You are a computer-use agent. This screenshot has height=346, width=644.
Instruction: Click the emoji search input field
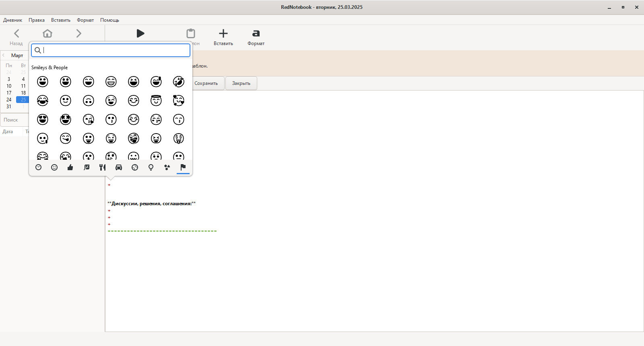point(115,50)
